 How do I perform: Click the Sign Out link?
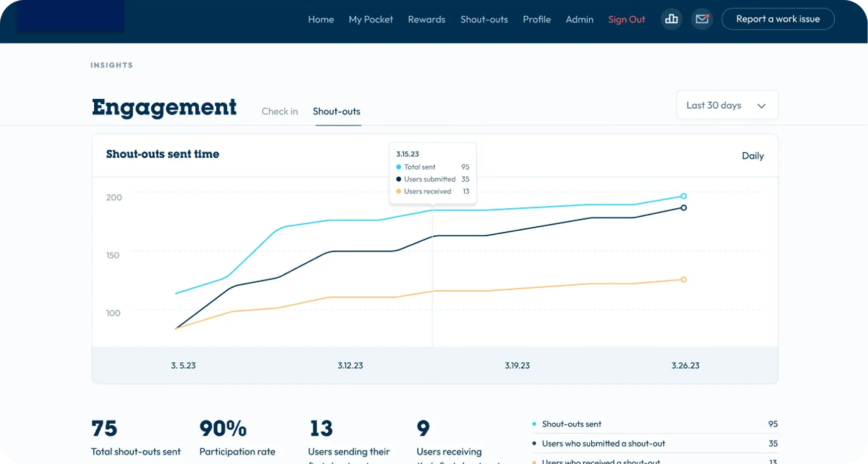tap(626, 20)
